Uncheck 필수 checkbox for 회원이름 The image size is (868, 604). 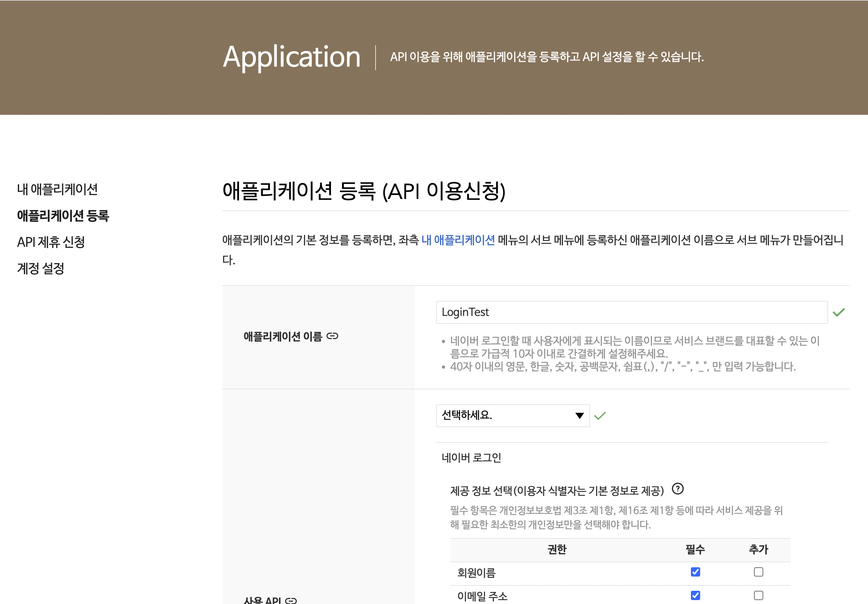(x=695, y=572)
